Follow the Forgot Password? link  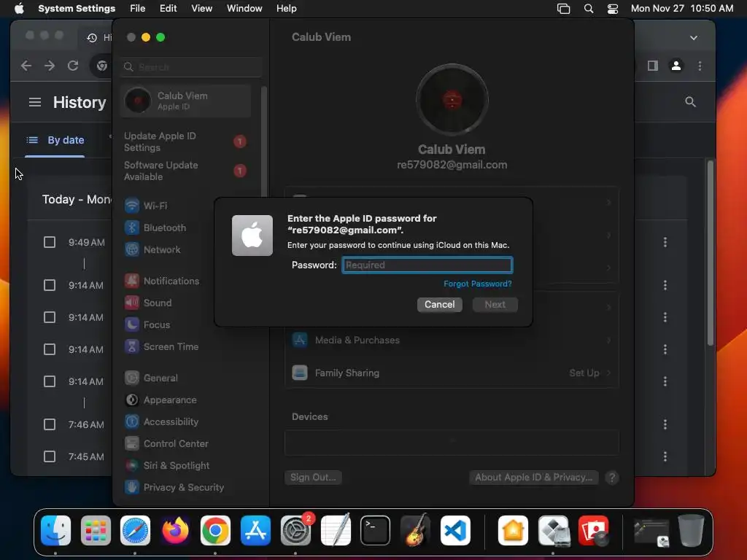coord(477,284)
